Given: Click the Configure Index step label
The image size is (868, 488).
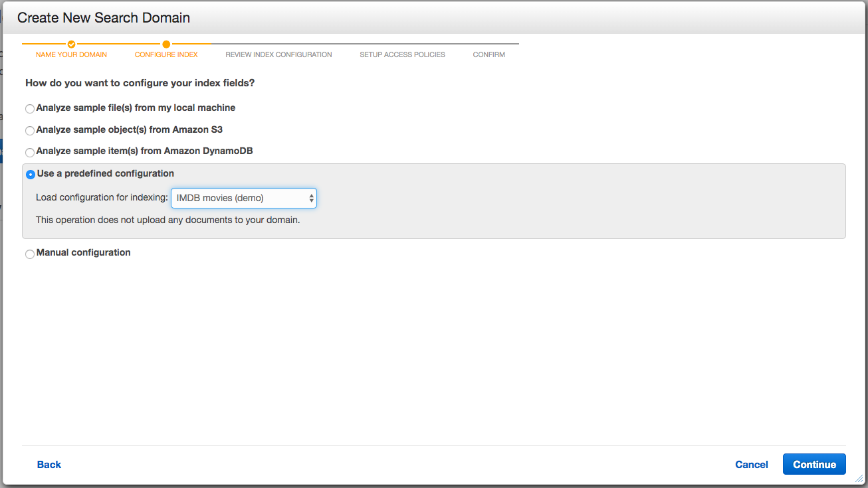Looking at the screenshot, I should point(166,54).
